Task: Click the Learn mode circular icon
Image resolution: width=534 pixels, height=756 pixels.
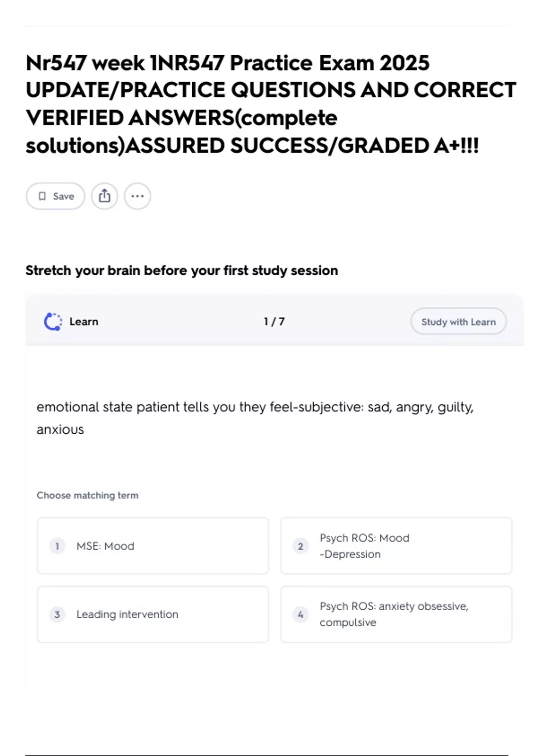Action: (x=53, y=322)
